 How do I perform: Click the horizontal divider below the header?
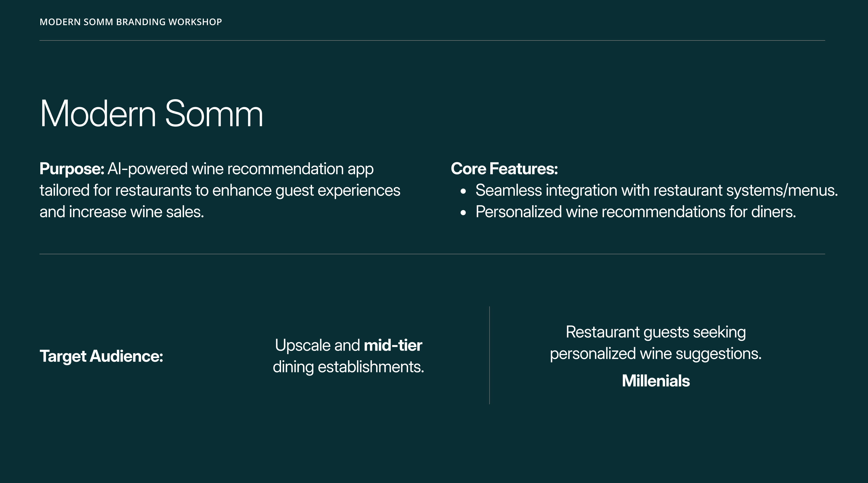(x=432, y=40)
